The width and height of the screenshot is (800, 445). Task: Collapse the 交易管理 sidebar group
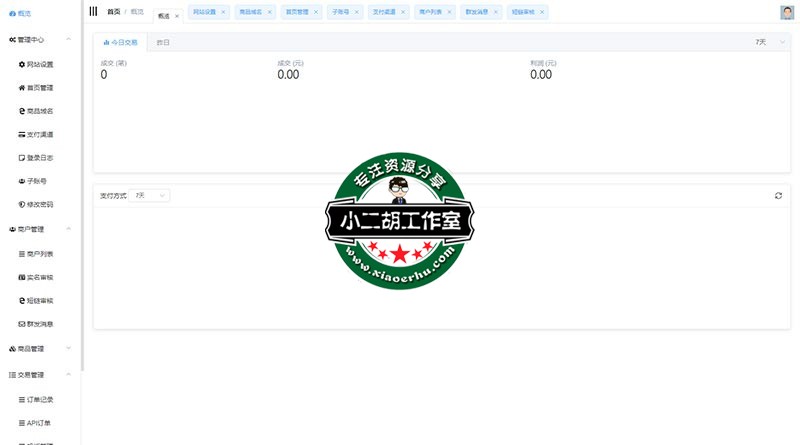(68, 375)
